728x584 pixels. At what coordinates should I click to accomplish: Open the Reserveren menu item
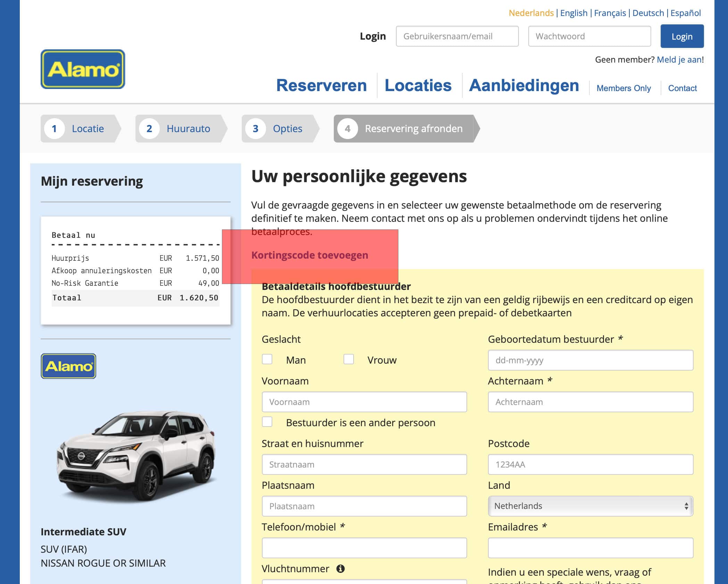(322, 86)
